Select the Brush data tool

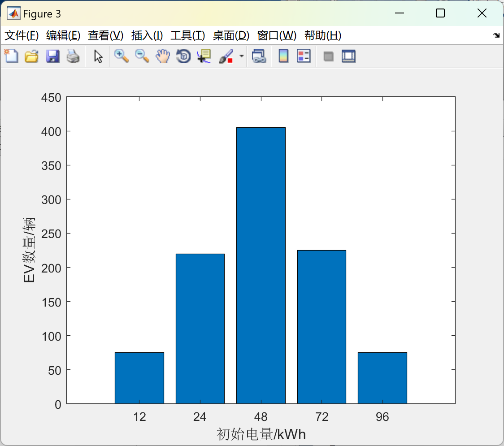tap(226, 56)
